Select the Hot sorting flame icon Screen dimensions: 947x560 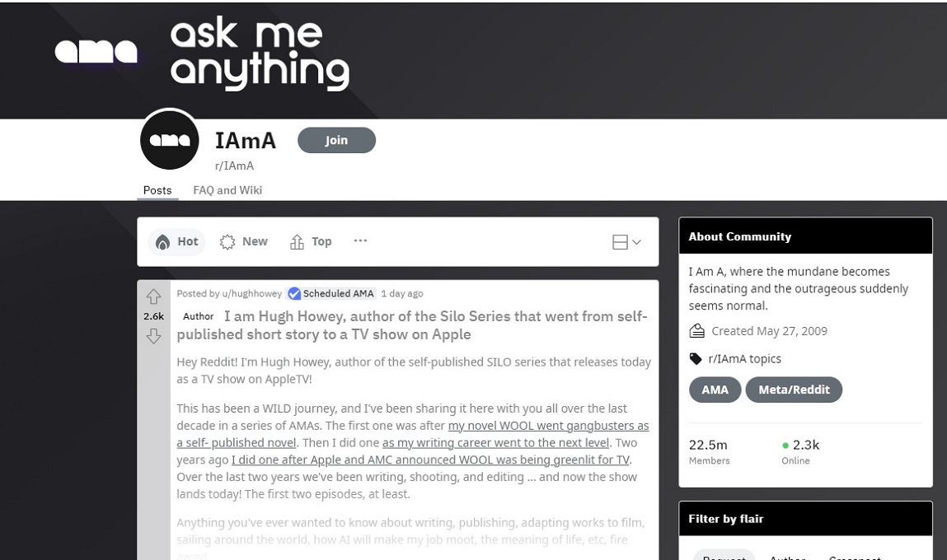(162, 241)
